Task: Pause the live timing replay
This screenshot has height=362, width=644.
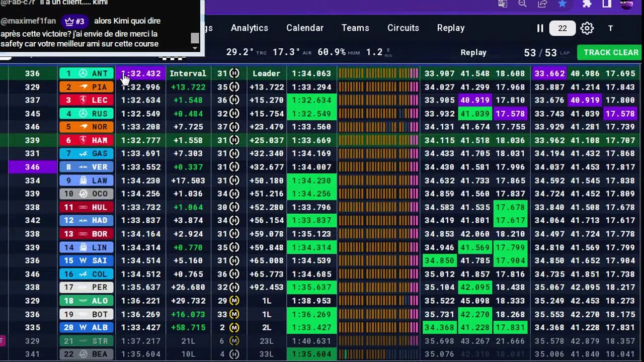Action: (x=540, y=28)
